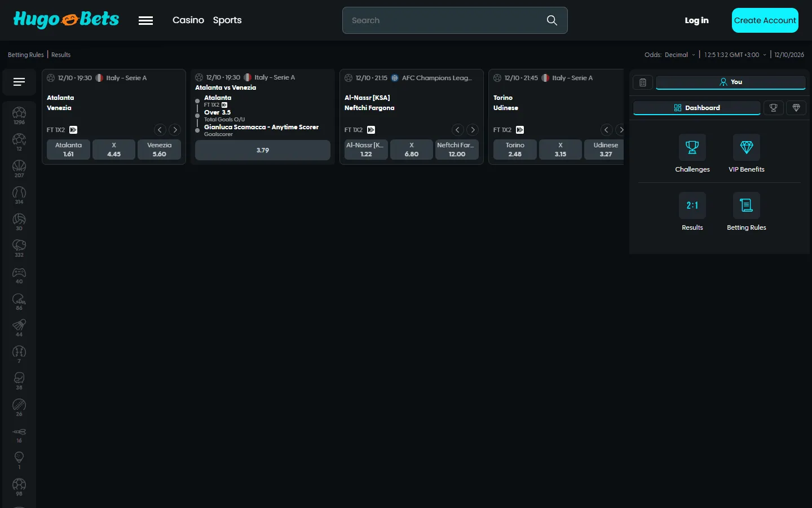Viewport: 812px width, 508px height.
Task: Open the Sports menu
Action: pos(227,20)
